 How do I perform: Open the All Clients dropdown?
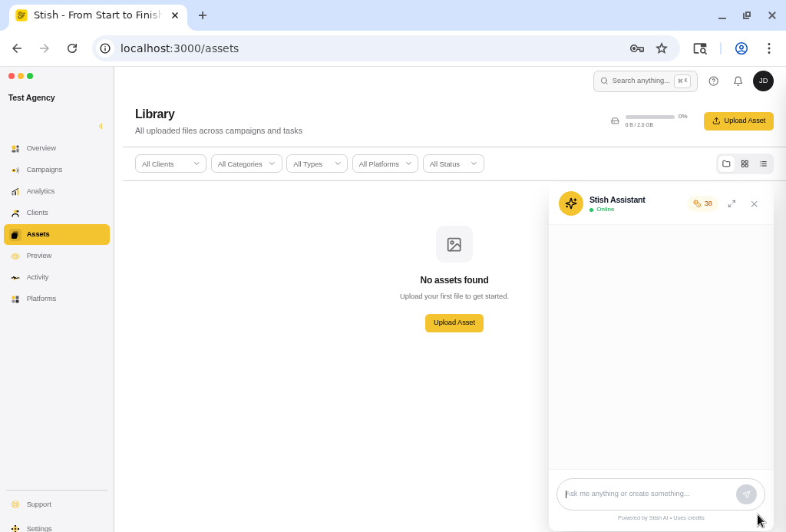pyautogui.click(x=170, y=164)
